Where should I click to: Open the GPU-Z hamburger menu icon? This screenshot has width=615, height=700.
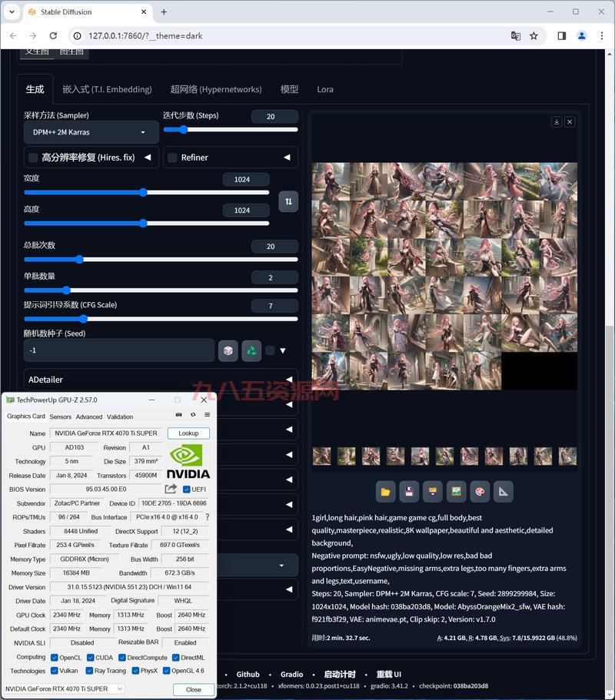point(208,415)
